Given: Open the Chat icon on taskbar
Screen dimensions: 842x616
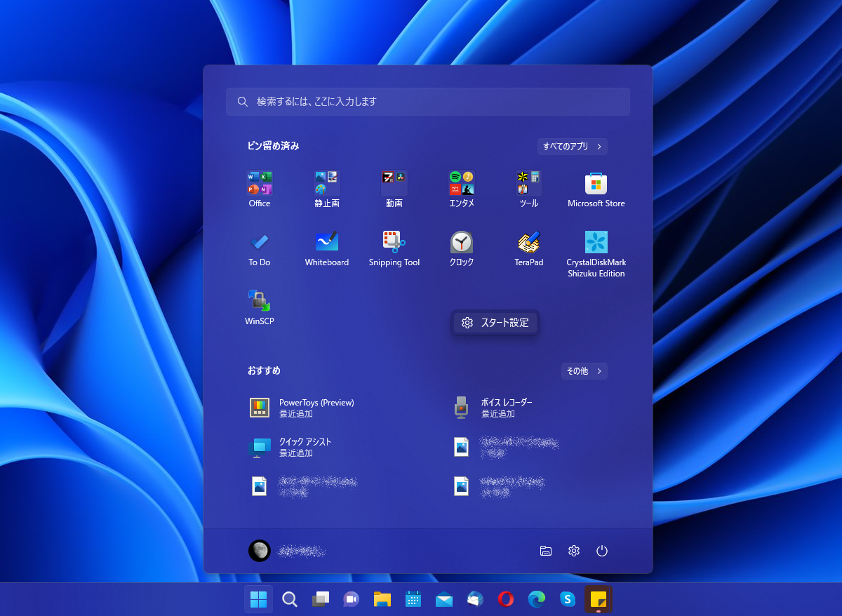Looking at the screenshot, I should click(351, 599).
